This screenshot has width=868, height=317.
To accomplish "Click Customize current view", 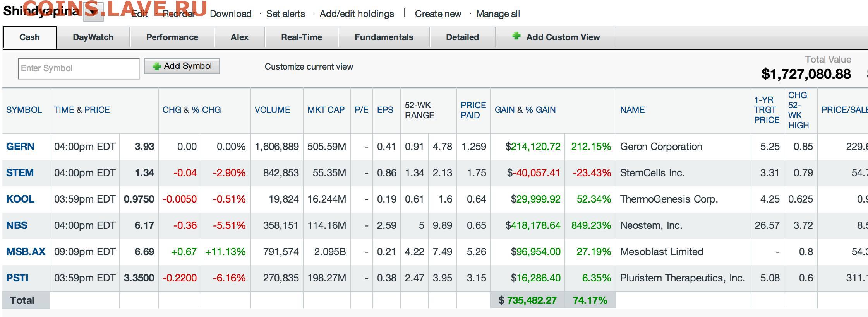I will pos(309,67).
